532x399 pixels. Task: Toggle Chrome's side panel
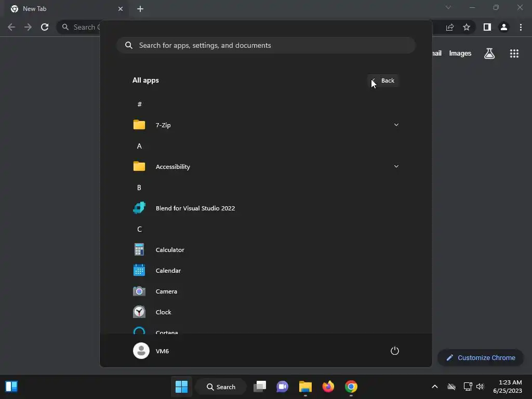click(x=487, y=27)
